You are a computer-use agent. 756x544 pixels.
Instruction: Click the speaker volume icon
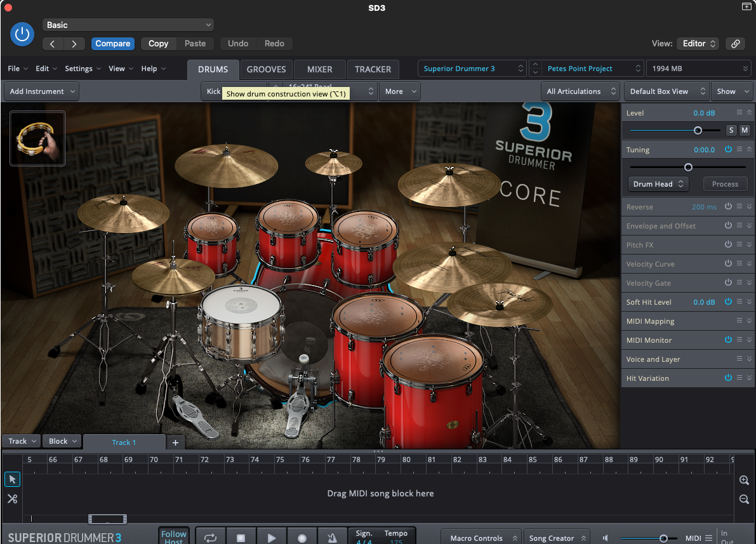[606, 538]
